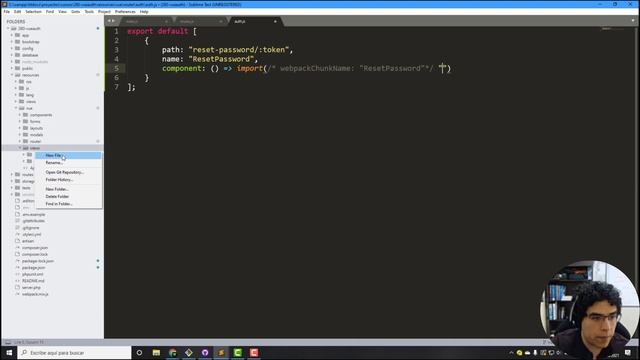Image resolution: width=640 pixels, height=360 pixels.
Task: Close the second editor tab
Action: pyautogui.click(x=221, y=21)
